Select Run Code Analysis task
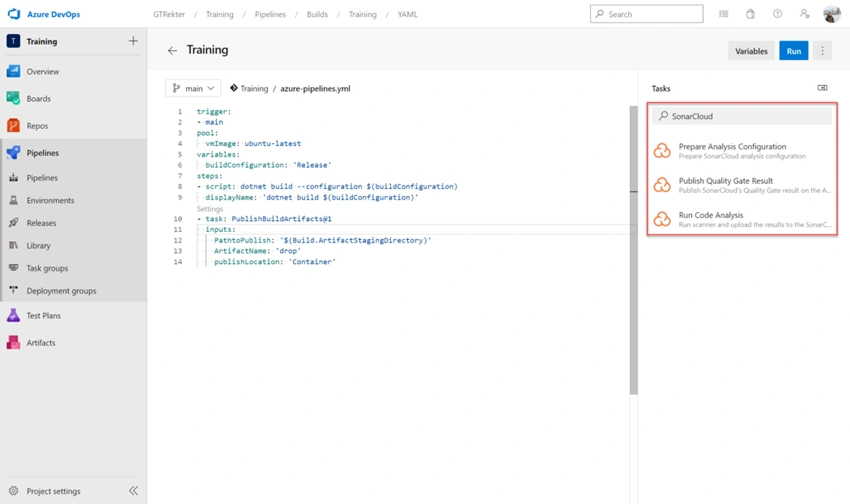The width and height of the screenshot is (850, 504). pyautogui.click(x=742, y=219)
